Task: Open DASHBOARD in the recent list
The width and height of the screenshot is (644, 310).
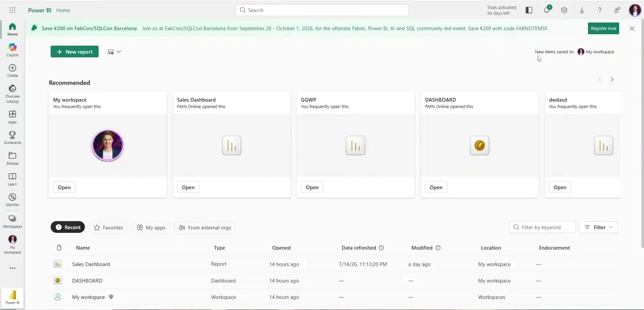Action: pyautogui.click(x=87, y=281)
